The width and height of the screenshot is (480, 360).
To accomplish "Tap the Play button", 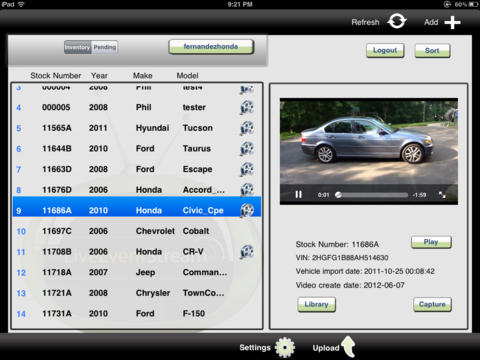I will (431, 242).
